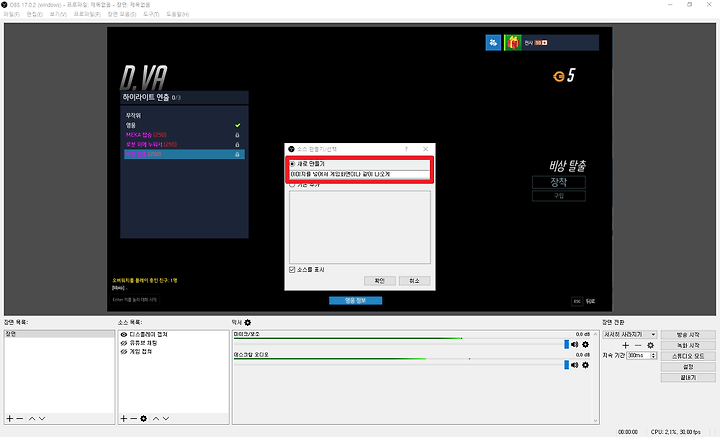Mute the 데스크탑 오디오 with the speaker icon
The height and width of the screenshot is (437, 720).
(574, 365)
